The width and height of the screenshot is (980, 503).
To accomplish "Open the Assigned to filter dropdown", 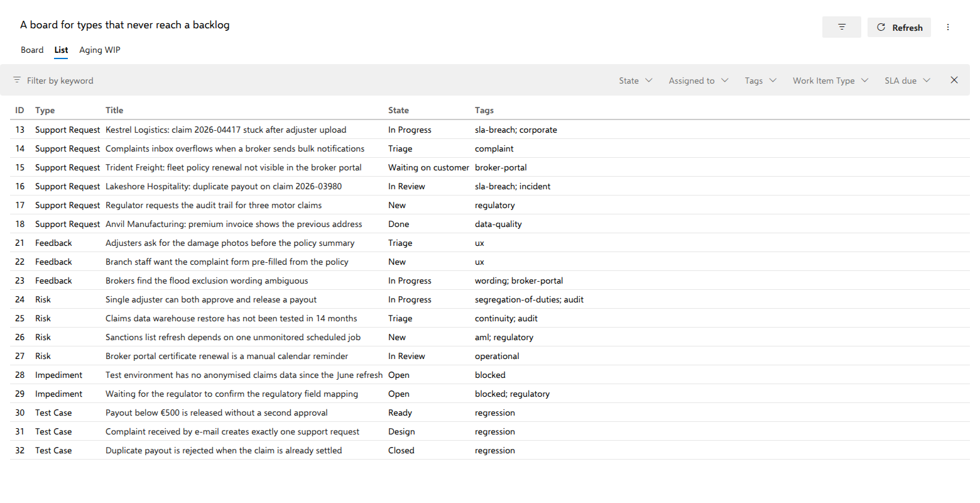I will [699, 80].
